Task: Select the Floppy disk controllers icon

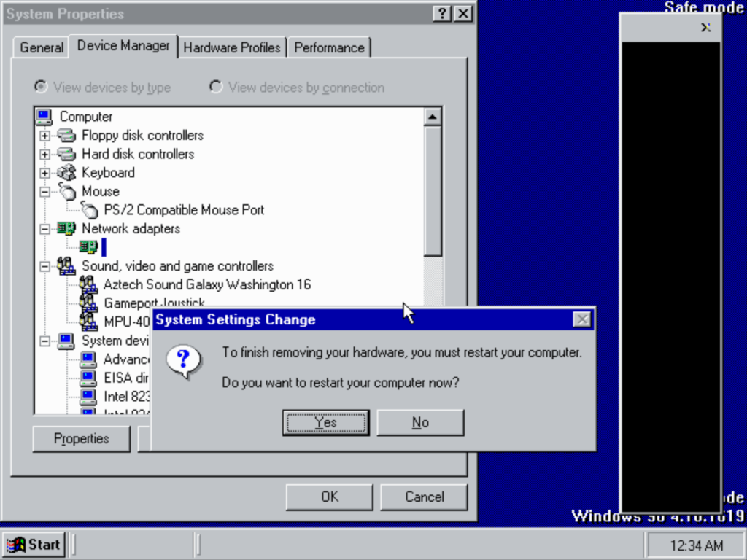Action: click(x=66, y=136)
